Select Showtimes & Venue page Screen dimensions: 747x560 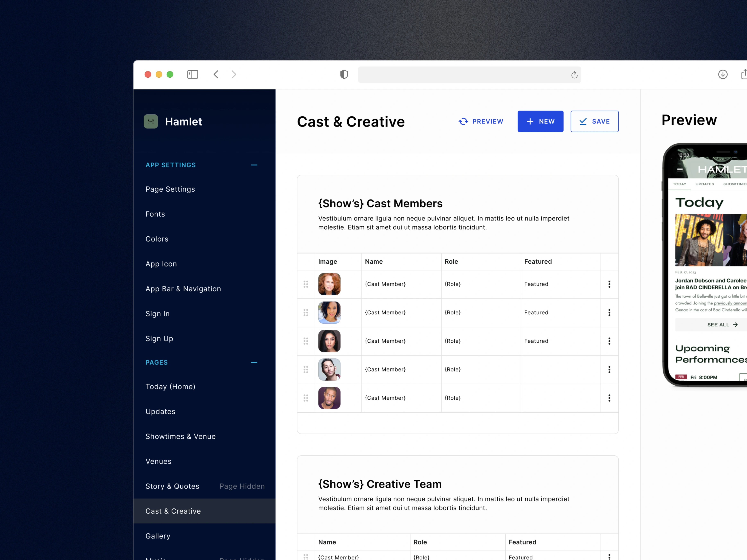click(180, 436)
